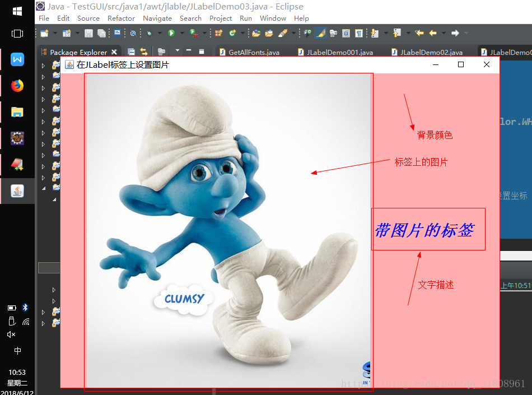Click the Forward navigation arrow
The height and width of the screenshot is (395, 532).
click(455, 33)
